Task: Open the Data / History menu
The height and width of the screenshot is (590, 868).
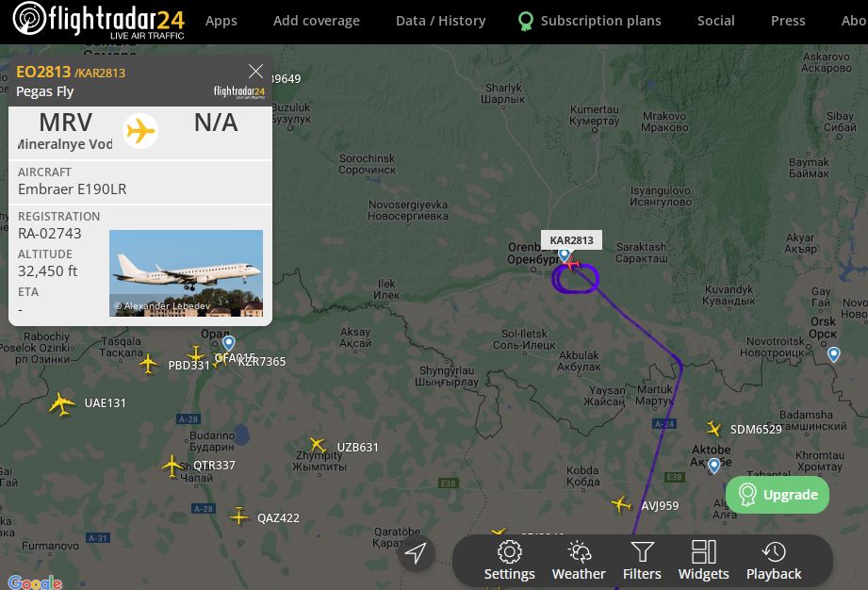Action: (441, 21)
